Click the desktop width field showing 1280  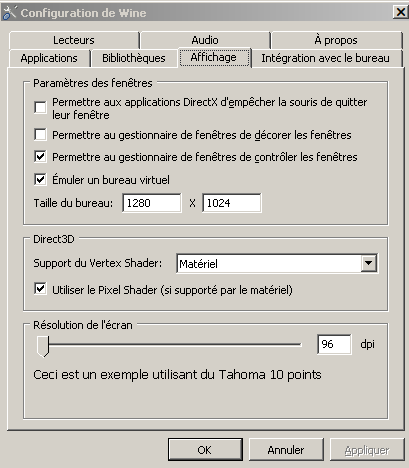click(x=152, y=203)
